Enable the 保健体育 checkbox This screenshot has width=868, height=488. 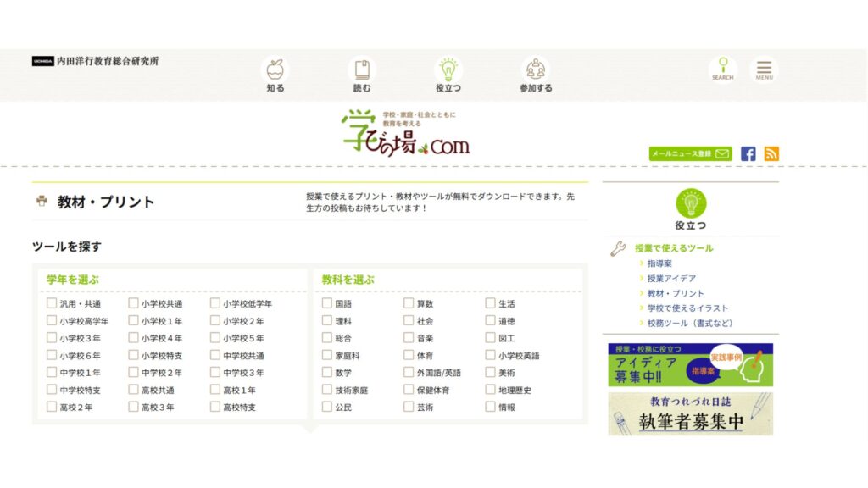tap(409, 390)
